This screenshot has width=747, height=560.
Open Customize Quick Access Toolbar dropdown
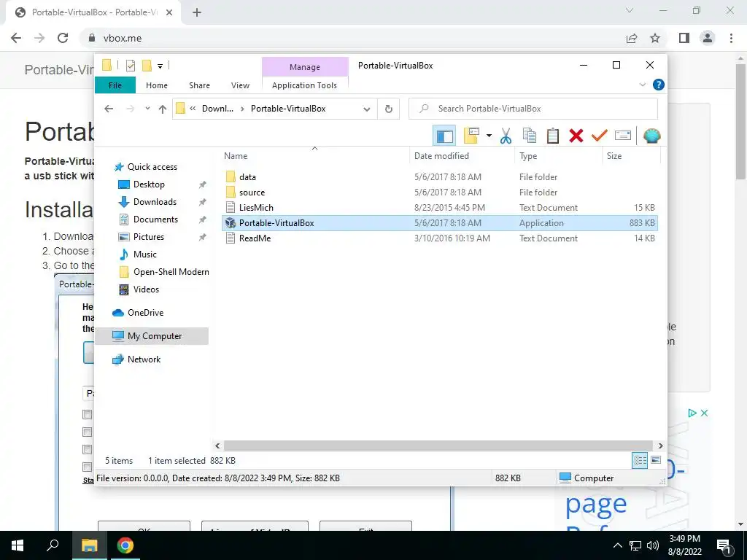coord(160,66)
